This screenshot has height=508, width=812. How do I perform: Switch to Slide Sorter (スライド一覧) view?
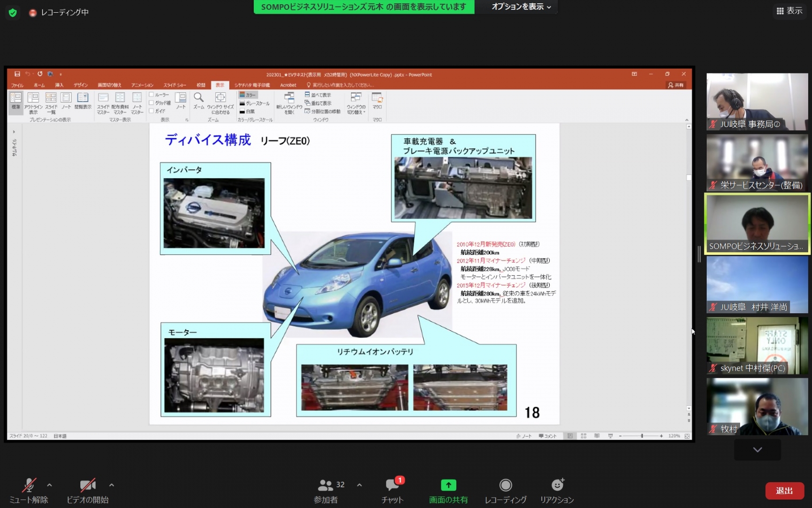coord(51,103)
